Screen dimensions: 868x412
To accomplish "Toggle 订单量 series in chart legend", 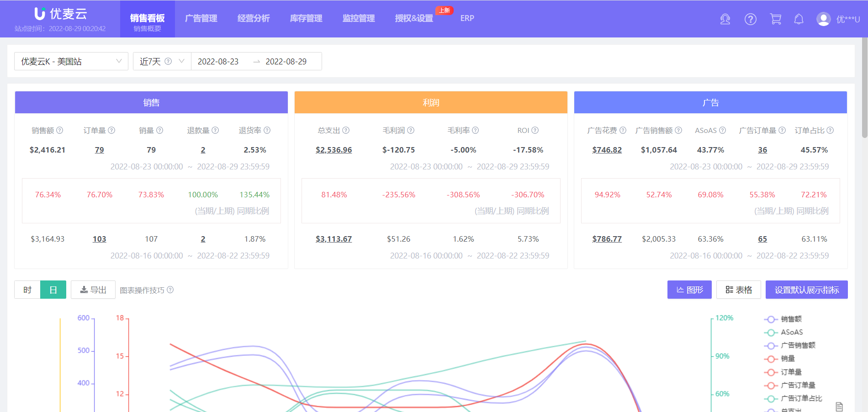I will (x=783, y=372).
